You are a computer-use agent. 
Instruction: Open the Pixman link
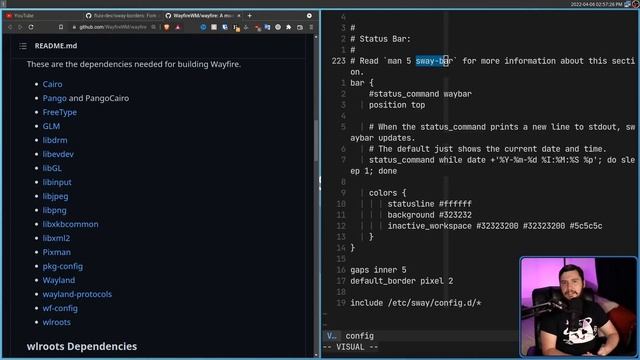point(56,252)
